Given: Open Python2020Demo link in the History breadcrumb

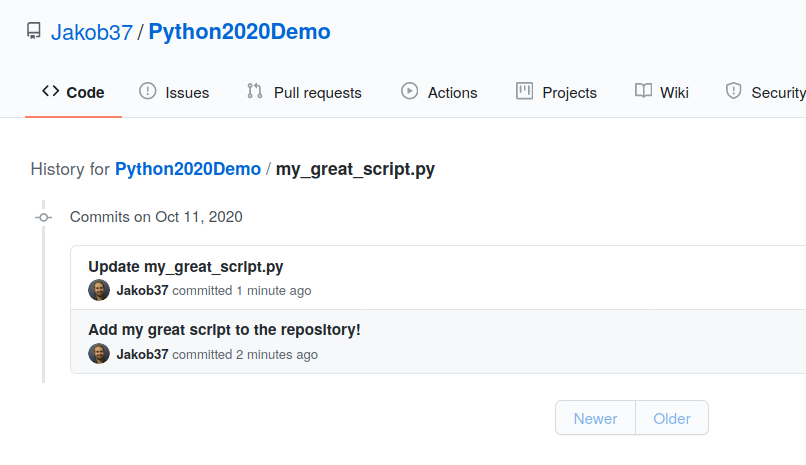Looking at the screenshot, I should [x=188, y=169].
